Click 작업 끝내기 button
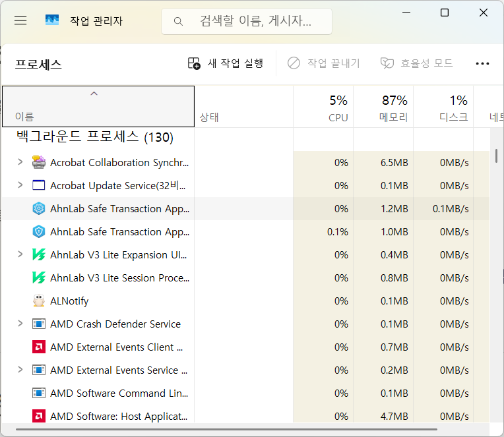This screenshot has width=504, height=437. click(x=323, y=63)
